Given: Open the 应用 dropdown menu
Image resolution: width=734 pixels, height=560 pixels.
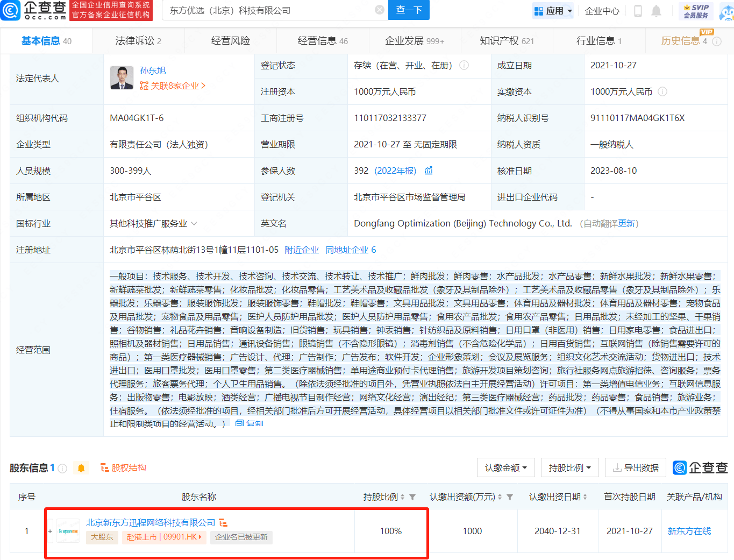Looking at the screenshot, I should click(x=553, y=11).
